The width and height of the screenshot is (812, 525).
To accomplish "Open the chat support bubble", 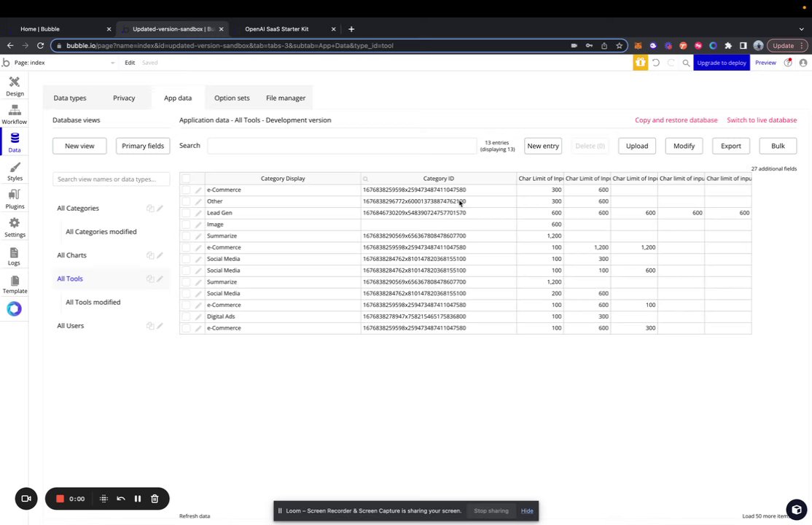I will point(797,510).
